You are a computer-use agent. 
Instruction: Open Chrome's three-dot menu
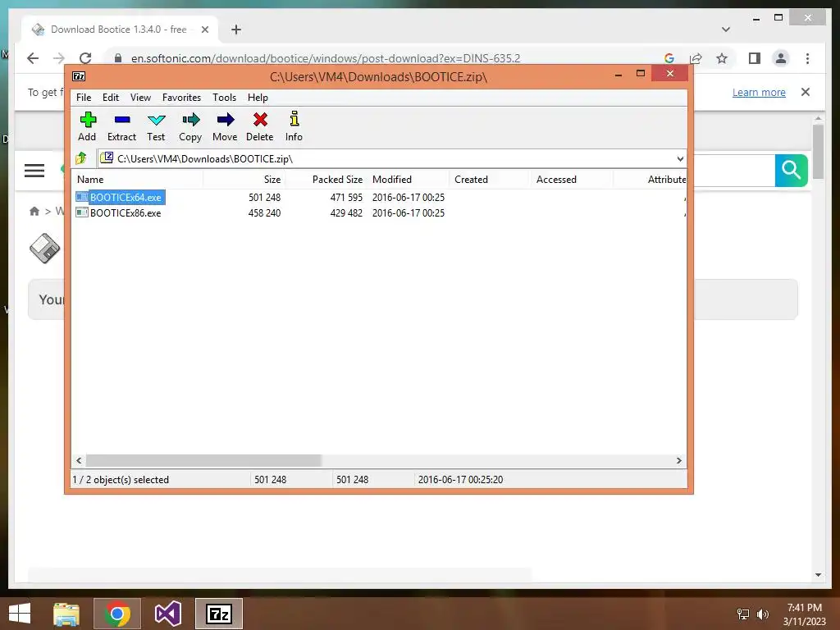(x=807, y=58)
